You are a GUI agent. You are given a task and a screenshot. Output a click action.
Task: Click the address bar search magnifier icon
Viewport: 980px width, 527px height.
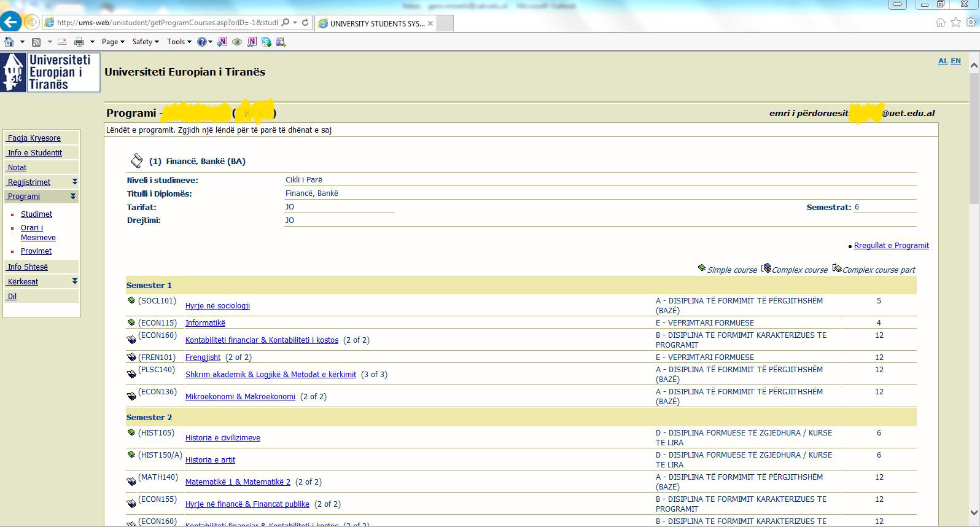coord(286,23)
